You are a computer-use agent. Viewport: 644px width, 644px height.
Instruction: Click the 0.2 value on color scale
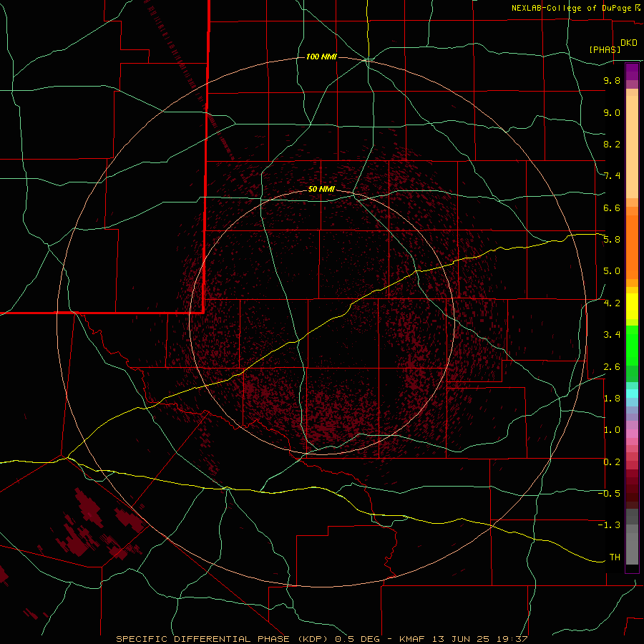coord(612,462)
